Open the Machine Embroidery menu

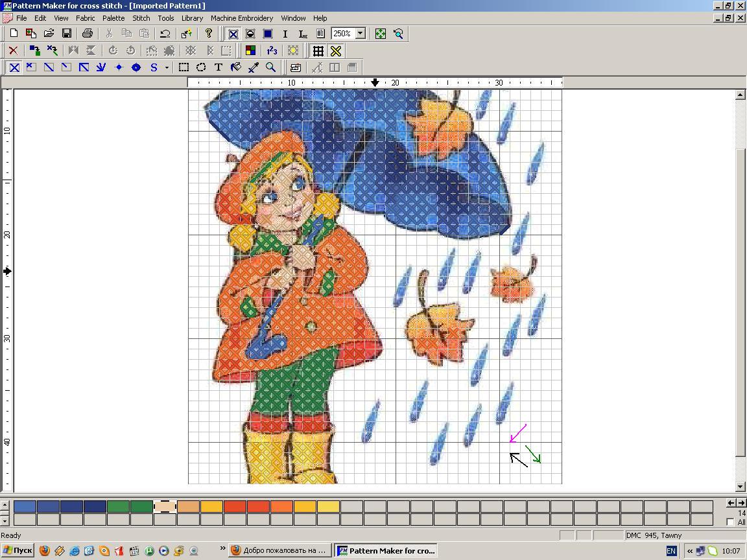tap(242, 18)
